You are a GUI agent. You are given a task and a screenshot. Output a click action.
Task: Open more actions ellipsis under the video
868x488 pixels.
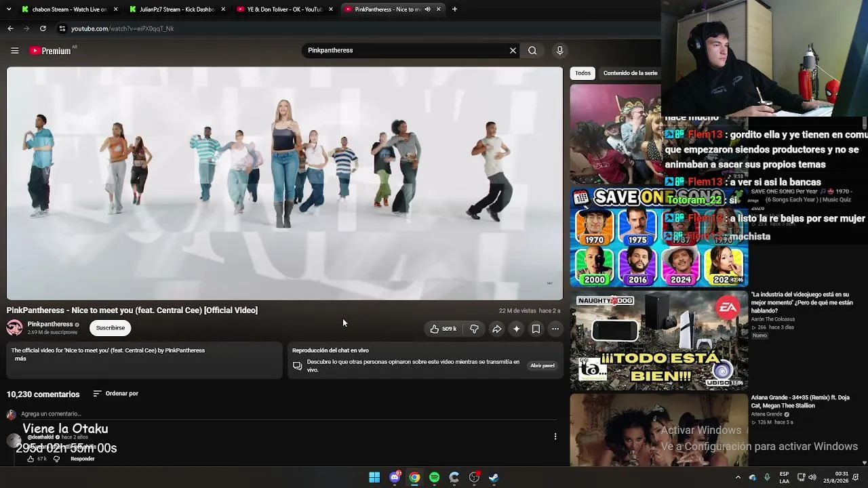tap(555, 329)
